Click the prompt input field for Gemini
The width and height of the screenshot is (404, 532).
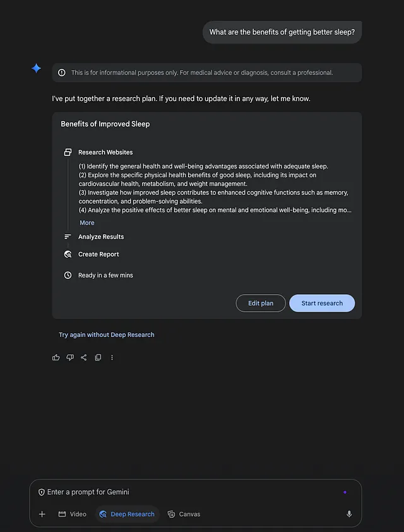[189, 492]
